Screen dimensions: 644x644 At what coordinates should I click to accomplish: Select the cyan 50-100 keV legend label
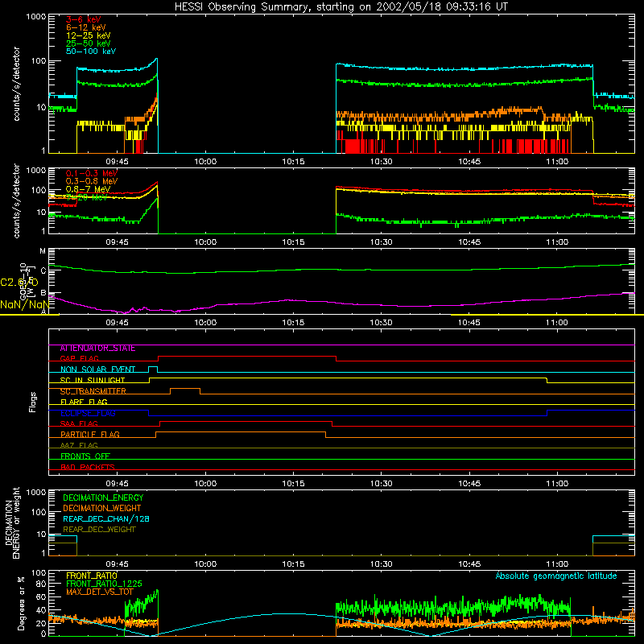pyautogui.click(x=90, y=52)
